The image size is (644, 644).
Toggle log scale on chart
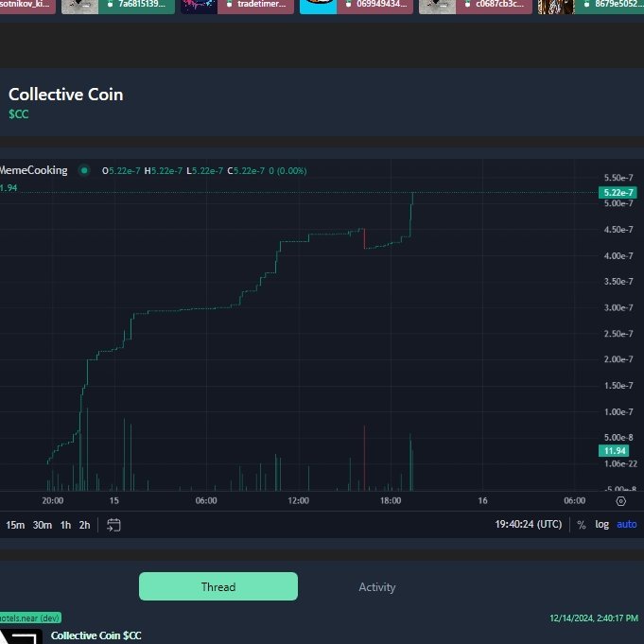[x=601, y=525]
